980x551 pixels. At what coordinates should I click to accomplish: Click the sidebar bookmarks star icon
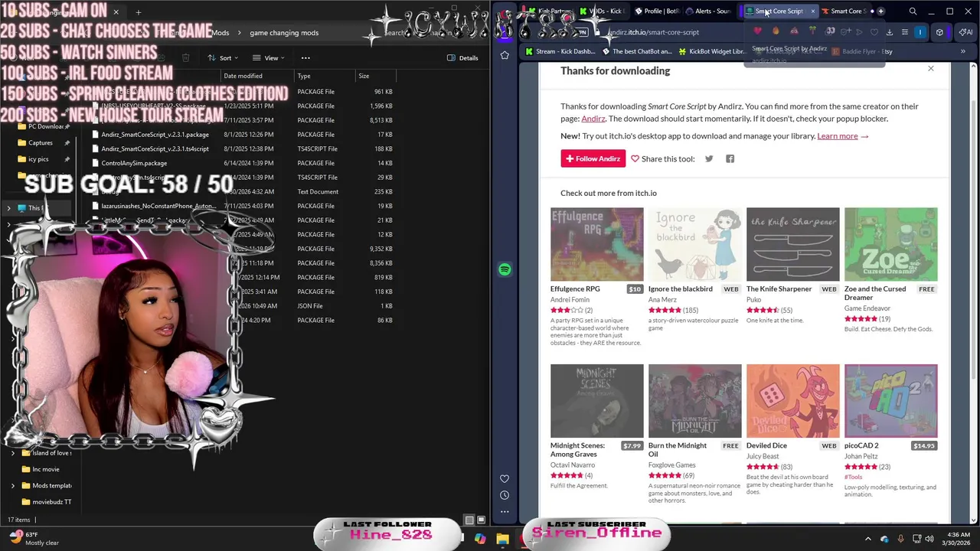[505, 55]
